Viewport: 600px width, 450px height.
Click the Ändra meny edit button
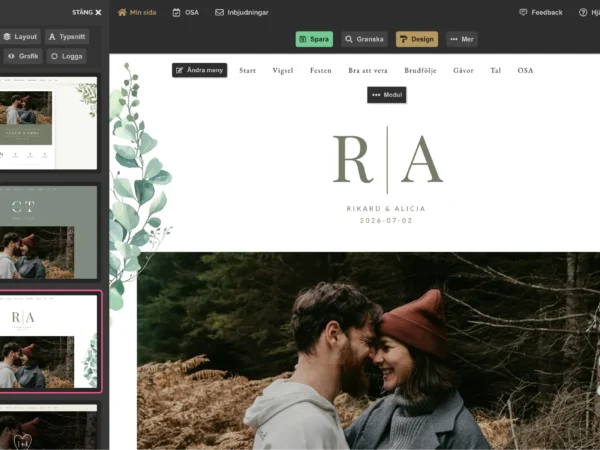click(199, 70)
